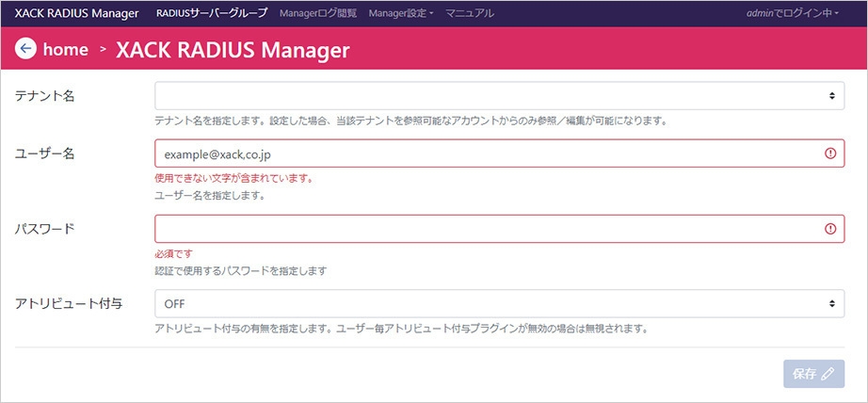Click the warning icon in the password field
Viewport: 868px width, 403px height.
coord(829,229)
